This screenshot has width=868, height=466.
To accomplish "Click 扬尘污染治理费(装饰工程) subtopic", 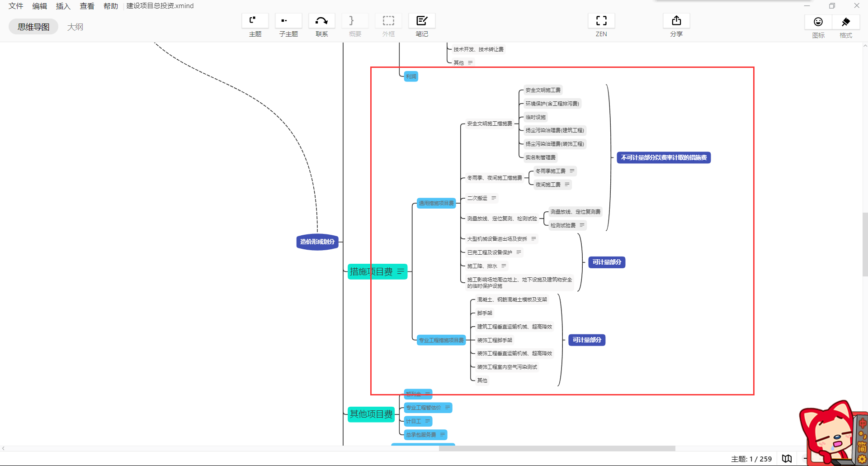I will (555, 144).
